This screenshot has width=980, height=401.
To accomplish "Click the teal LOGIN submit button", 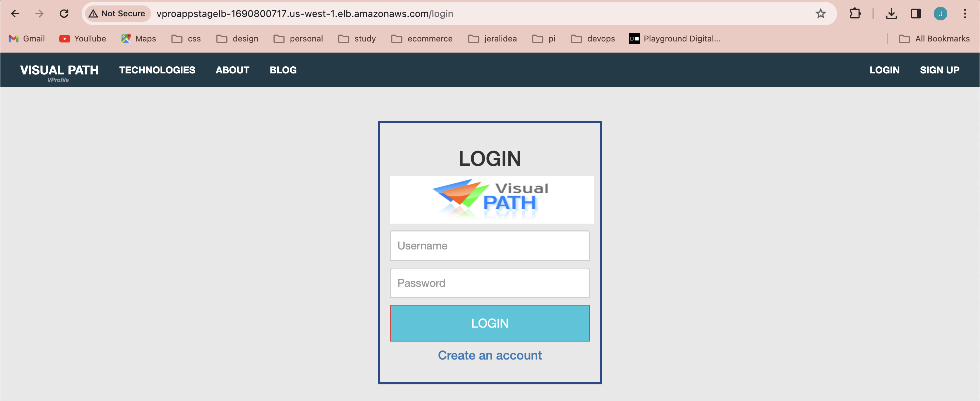I will 490,323.
